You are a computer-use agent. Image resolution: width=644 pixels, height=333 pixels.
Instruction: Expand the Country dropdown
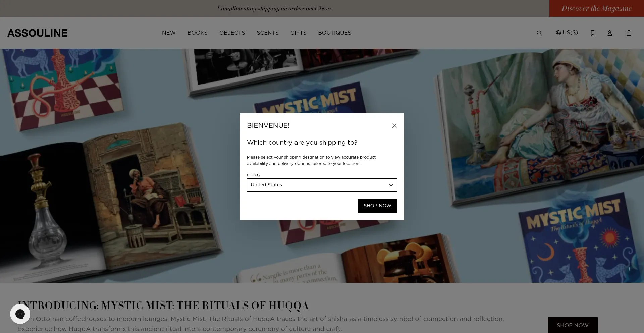322,185
